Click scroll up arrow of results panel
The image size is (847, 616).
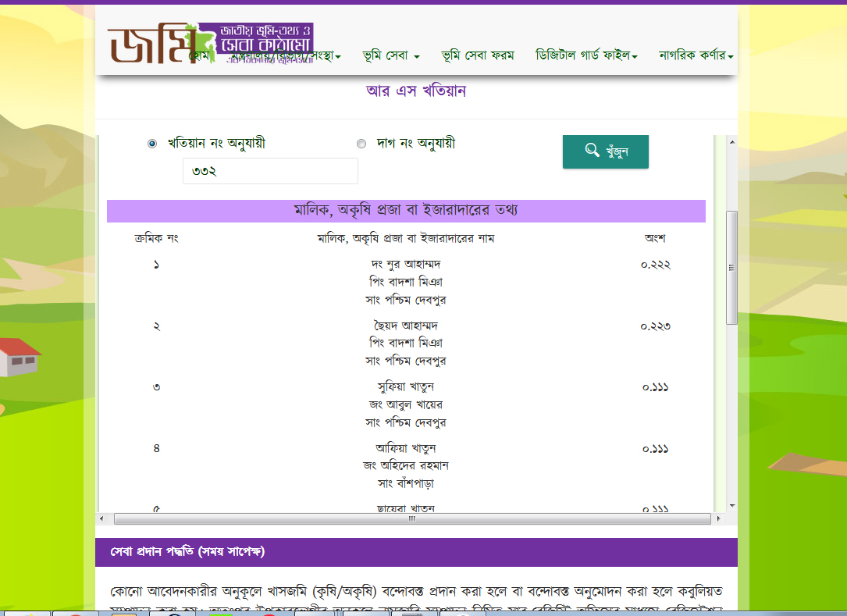click(x=732, y=142)
